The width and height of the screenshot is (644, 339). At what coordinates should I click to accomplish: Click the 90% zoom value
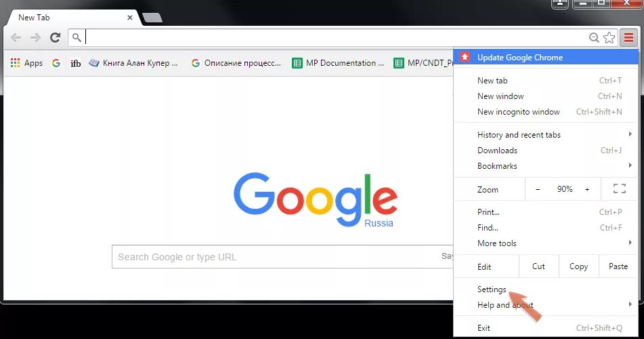[x=565, y=189]
